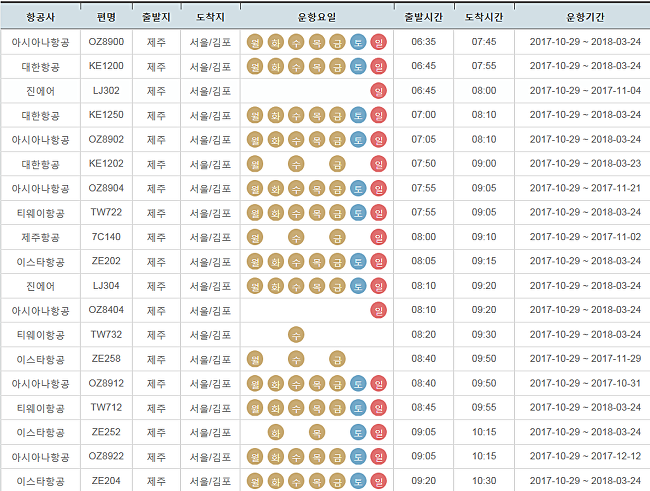The width and height of the screenshot is (650, 491).
Task: Click Sunday red circle in KE1200 row
Action: [378, 66]
